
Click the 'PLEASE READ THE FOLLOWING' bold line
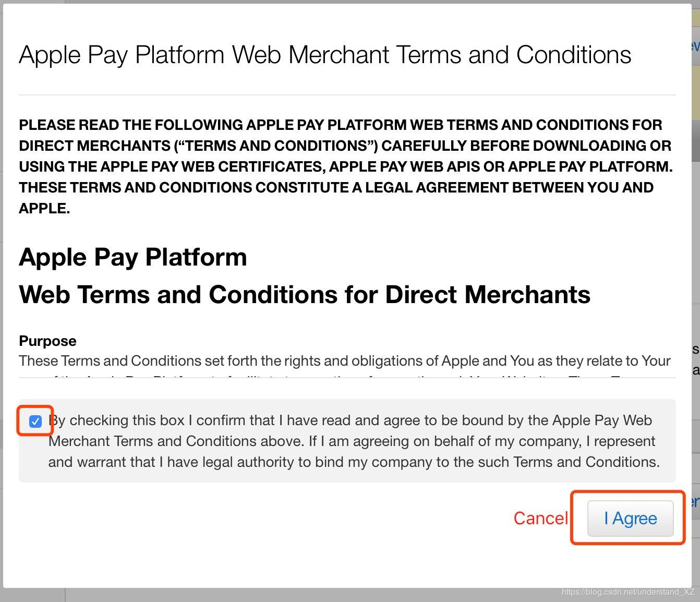click(340, 125)
